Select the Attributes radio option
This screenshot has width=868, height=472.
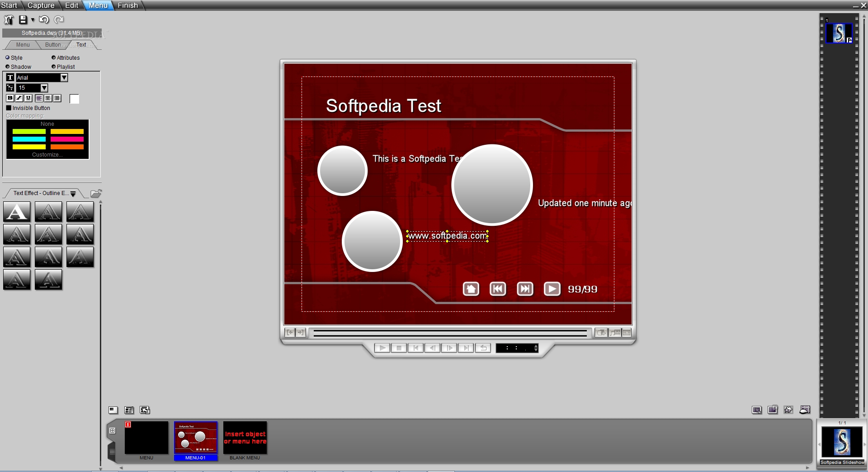coord(66,58)
